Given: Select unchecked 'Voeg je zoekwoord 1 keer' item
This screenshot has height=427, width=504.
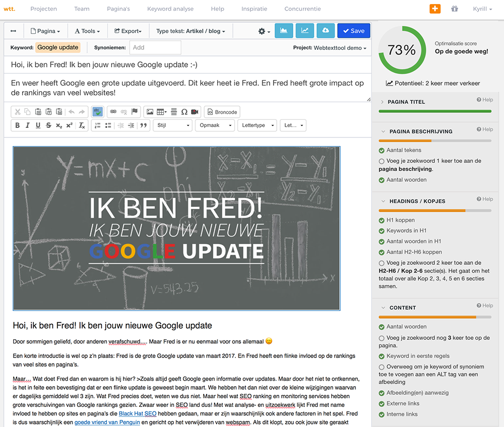Looking at the screenshot, I should [x=382, y=161].
